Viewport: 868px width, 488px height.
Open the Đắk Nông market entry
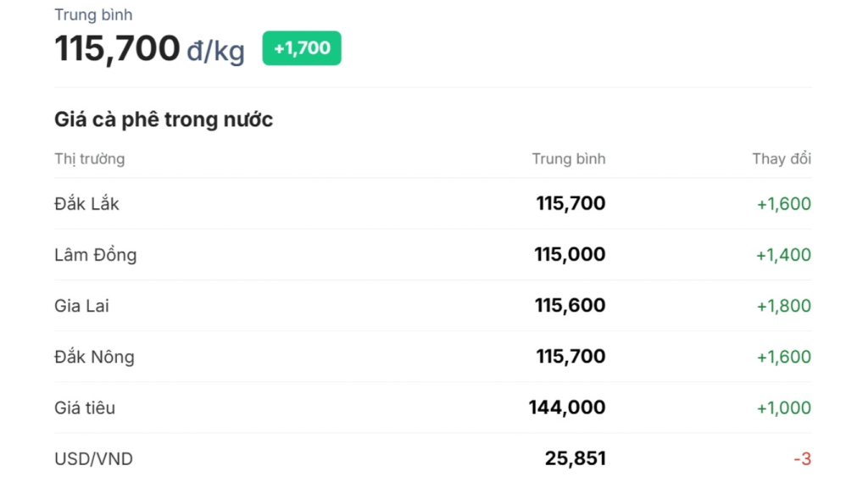point(433,357)
